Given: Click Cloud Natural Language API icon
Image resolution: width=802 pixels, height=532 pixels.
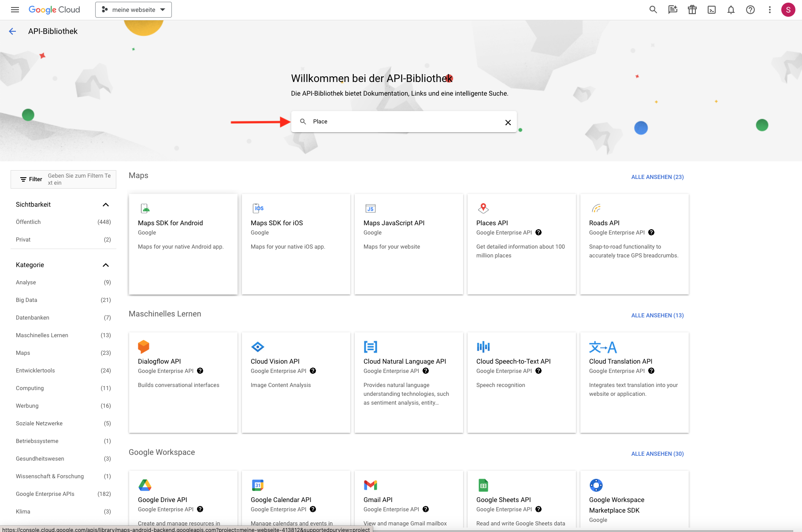Looking at the screenshot, I should [x=371, y=347].
